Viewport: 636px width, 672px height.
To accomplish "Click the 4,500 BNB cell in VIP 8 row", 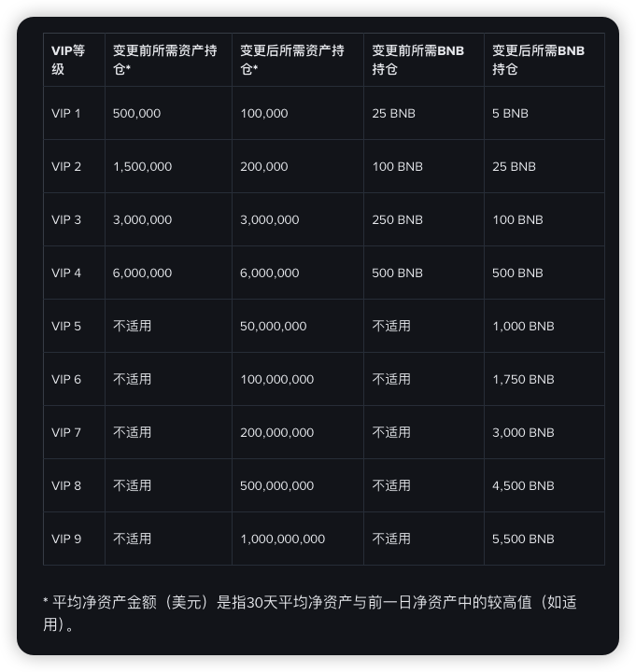I will click(x=523, y=486).
